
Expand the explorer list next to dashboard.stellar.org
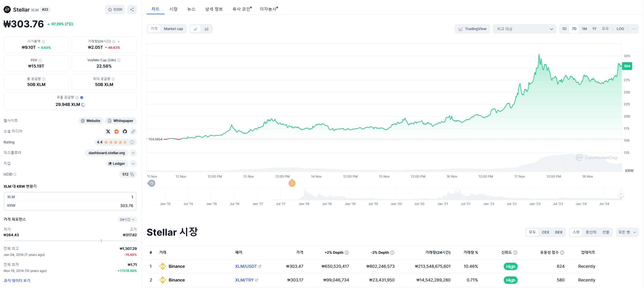pos(133,153)
